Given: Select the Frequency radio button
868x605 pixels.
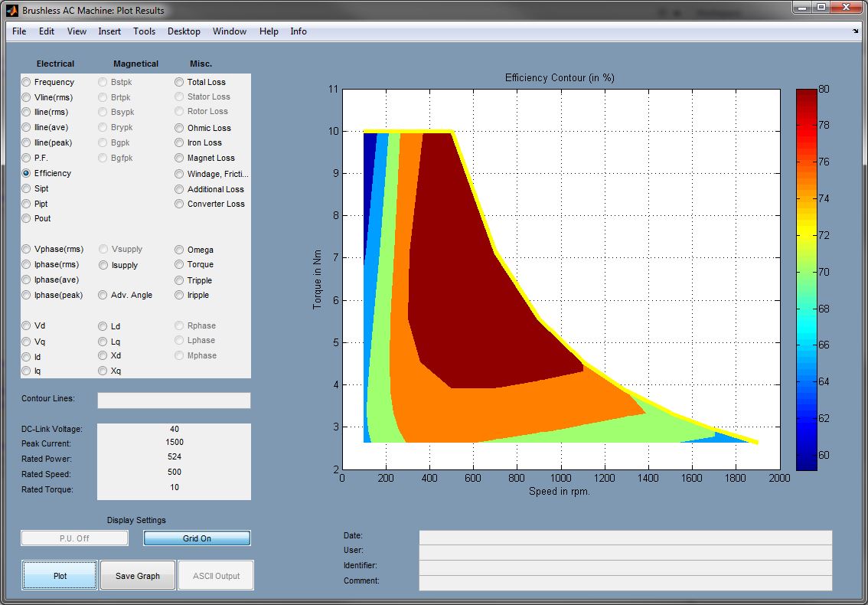Looking at the screenshot, I should click(x=27, y=82).
